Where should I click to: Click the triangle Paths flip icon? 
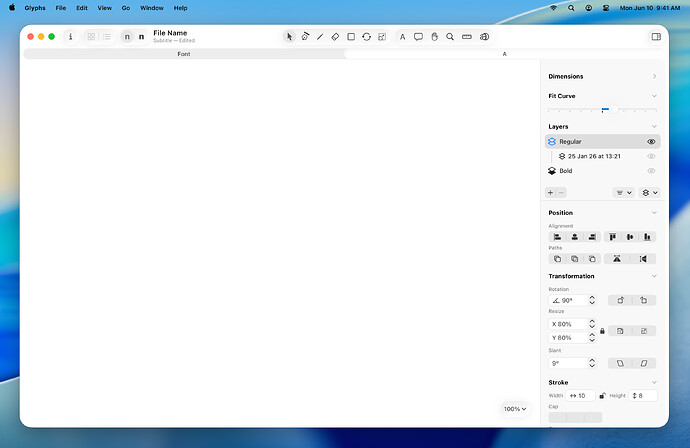coord(617,259)
